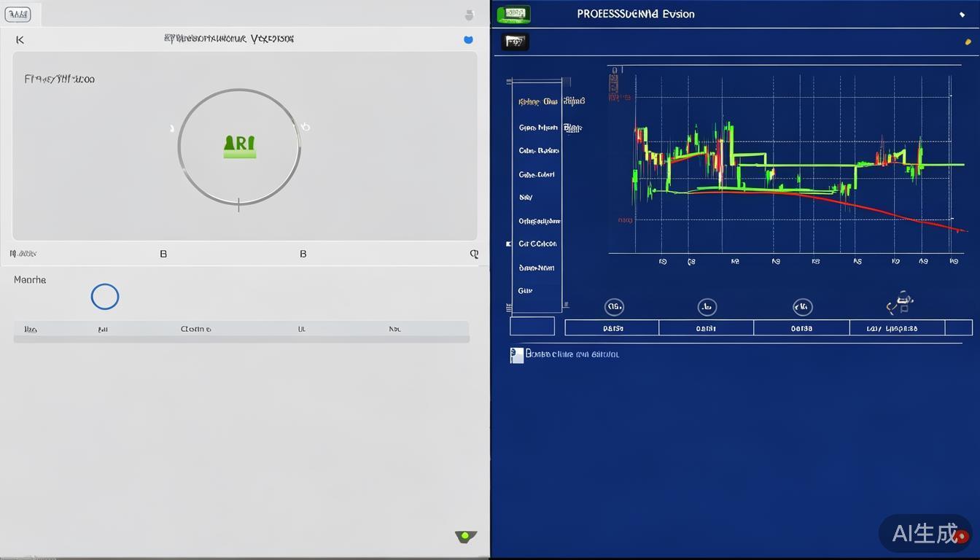Click the search icon right of the B labels

[x=474, y=254]
